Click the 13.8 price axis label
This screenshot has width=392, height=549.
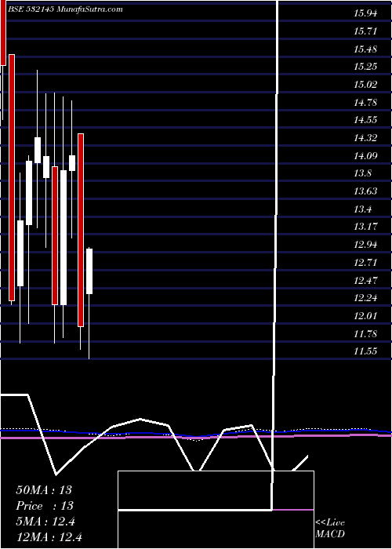click(362, 173)
